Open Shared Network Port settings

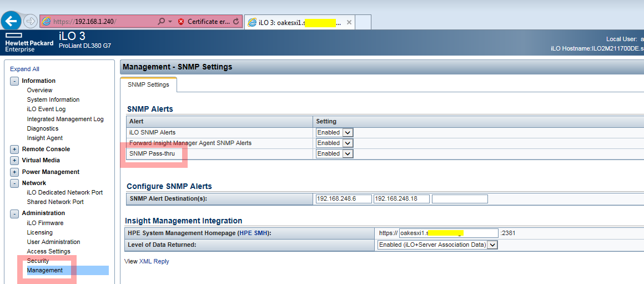coord(55,202)
